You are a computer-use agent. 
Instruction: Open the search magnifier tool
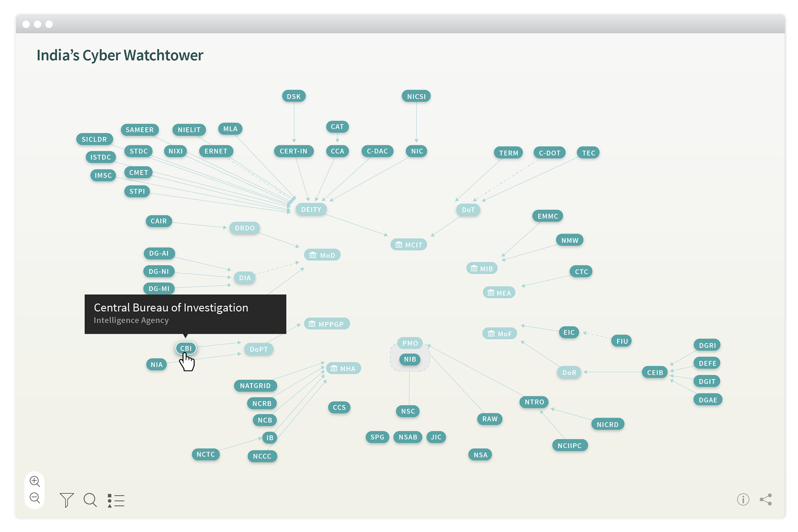(90, 500)
